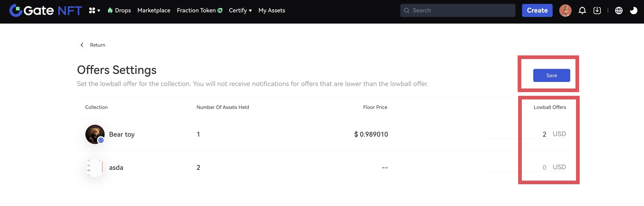Open the asda collection avatar
This screenshot has height=206, width=644.
click(x=95, y=167)
